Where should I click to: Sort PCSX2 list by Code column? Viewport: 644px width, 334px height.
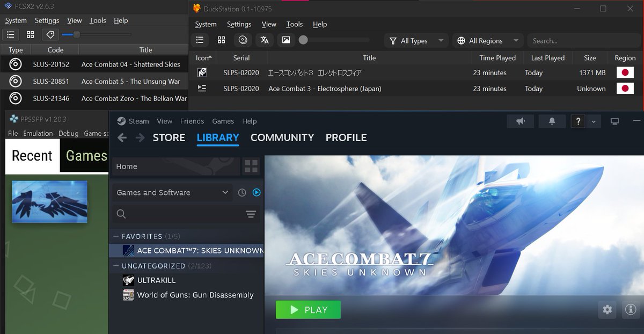pyautogui.click(x=55, y=50)
